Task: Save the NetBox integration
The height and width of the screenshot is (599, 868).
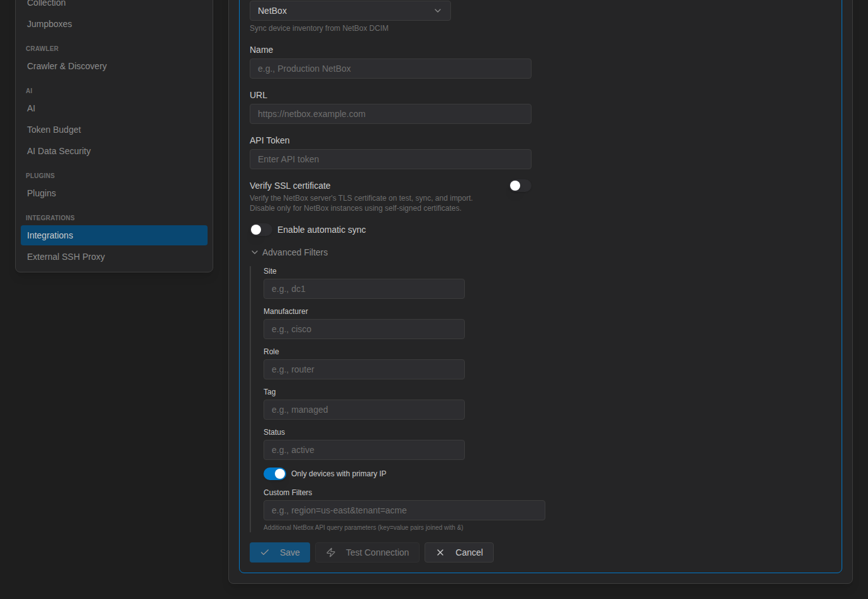Action: point(280,552)
